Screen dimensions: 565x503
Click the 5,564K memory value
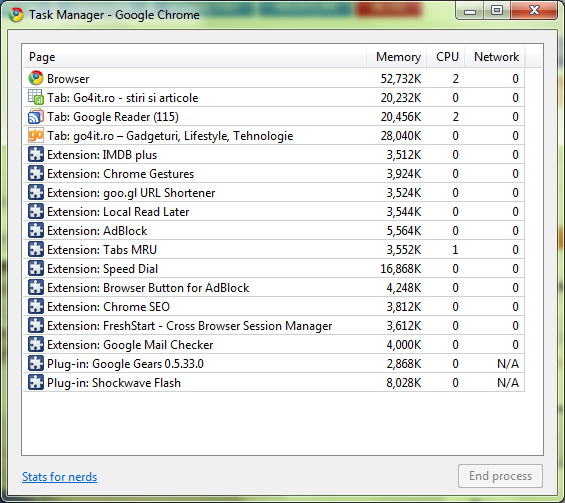404,231
